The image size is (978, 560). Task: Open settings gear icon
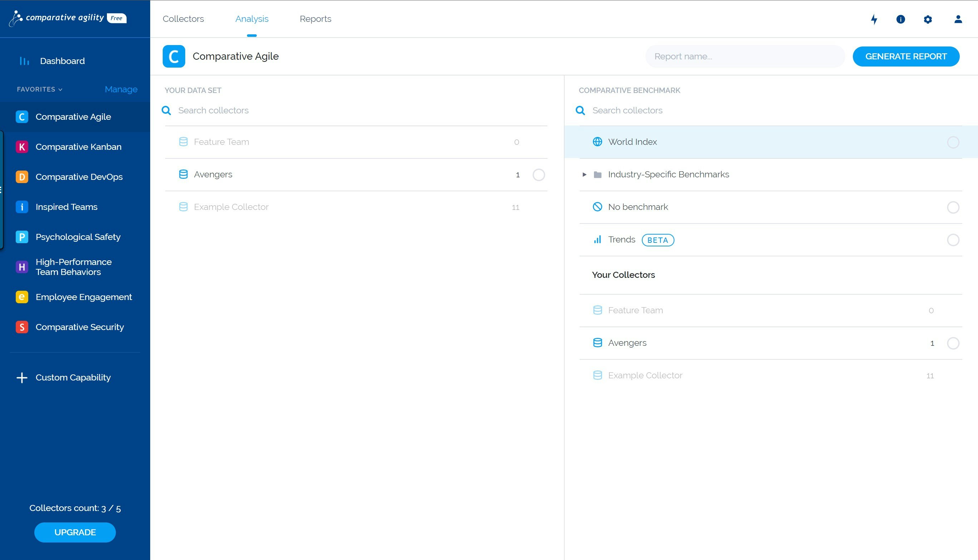[x=928, y=19]
